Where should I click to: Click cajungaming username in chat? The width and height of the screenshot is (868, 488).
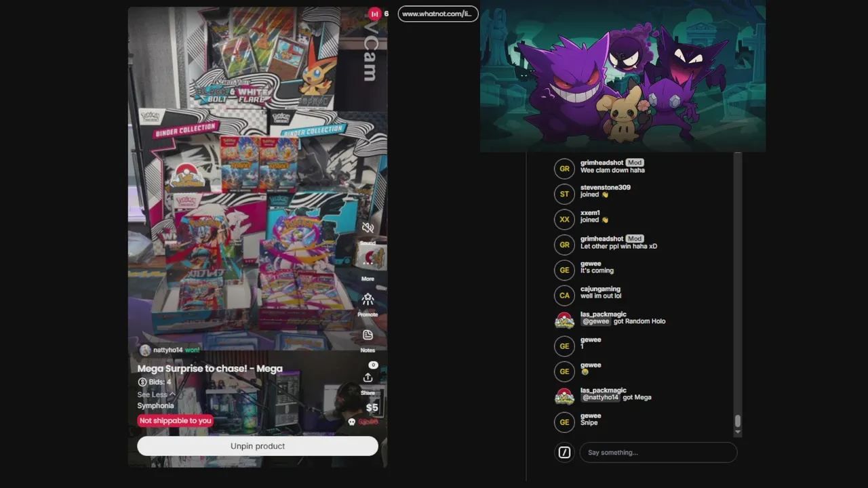pos(600,289)
